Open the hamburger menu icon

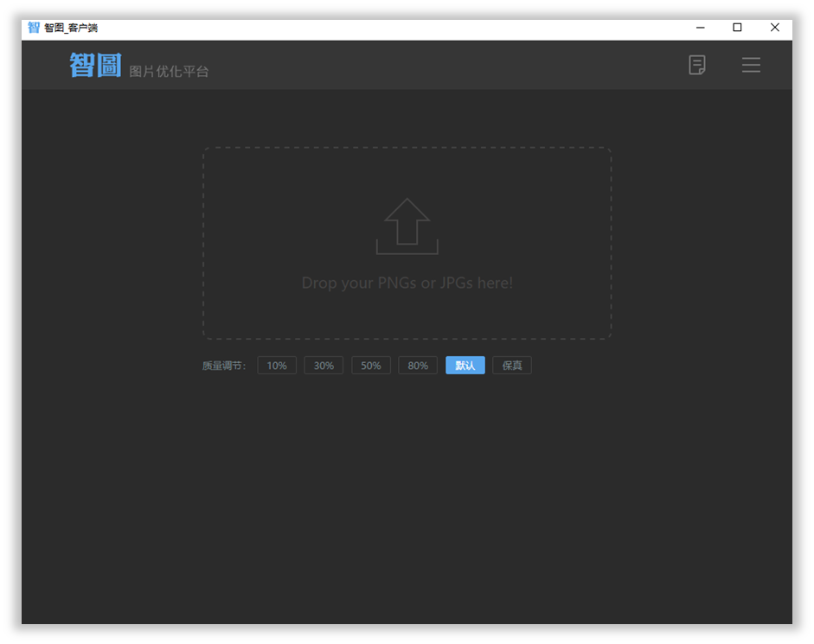pyautogui.click(x=751, y=65)
